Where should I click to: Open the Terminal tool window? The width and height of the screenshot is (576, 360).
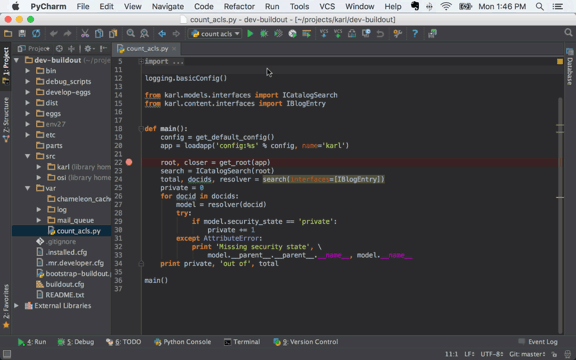(x=242, y=342)
